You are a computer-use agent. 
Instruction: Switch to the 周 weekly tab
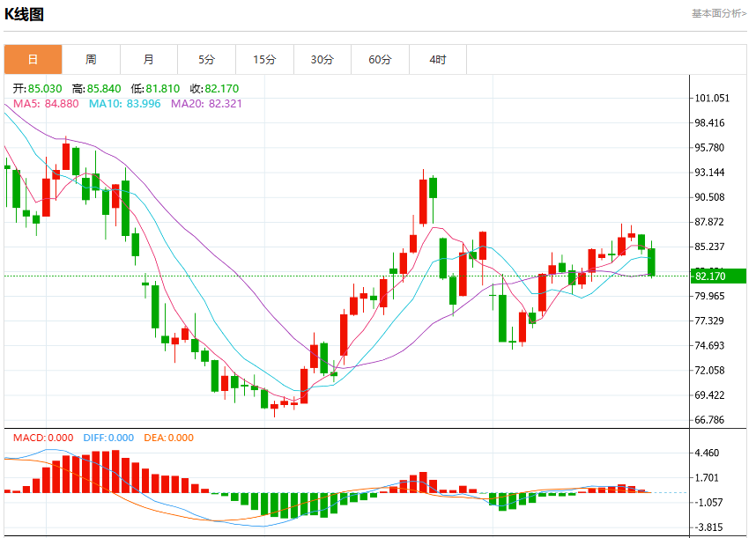91,59
